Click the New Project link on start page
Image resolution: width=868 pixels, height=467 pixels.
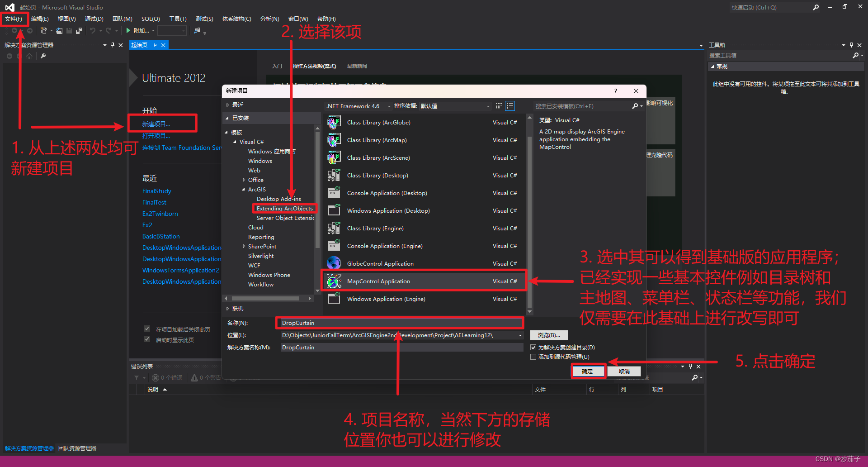coord(156,124)
